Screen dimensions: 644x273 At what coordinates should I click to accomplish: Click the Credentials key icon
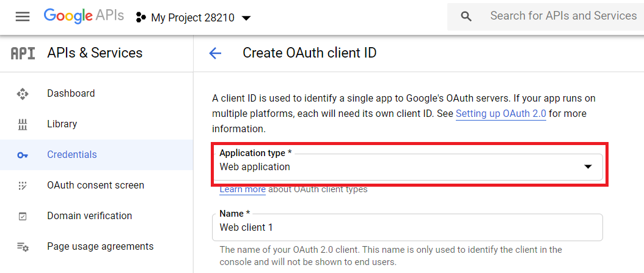[23, 155]
